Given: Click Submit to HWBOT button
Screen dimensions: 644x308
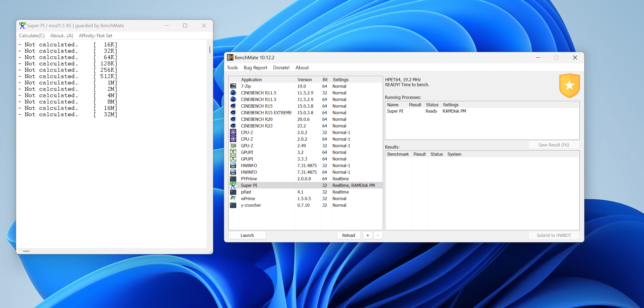Looking at the screenshot, I should (x=554, y=235).
